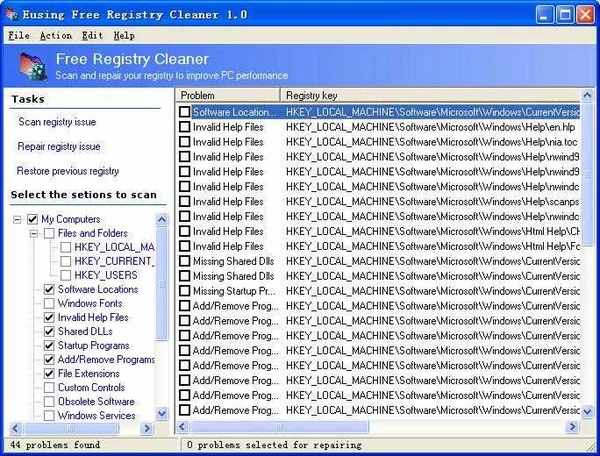Close the Eusing Registry Cleaner window
This screenshot has height=456, width=600.
pos(585,15)
